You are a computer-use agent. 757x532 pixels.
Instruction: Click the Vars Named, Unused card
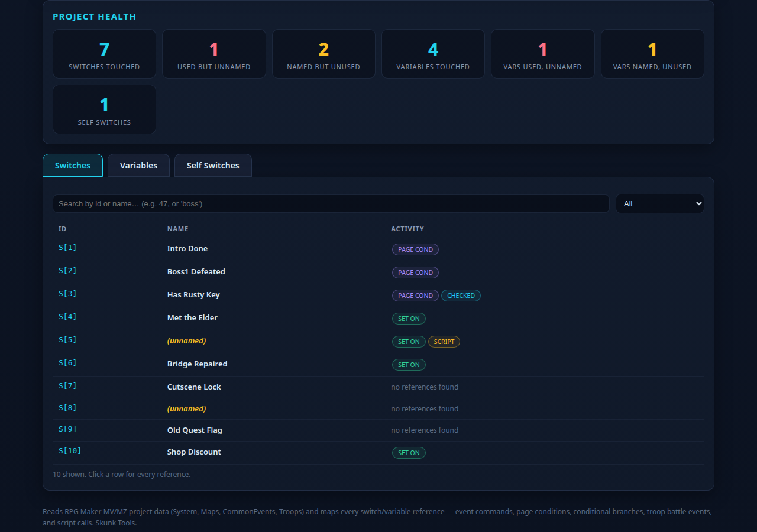[652, 54]
